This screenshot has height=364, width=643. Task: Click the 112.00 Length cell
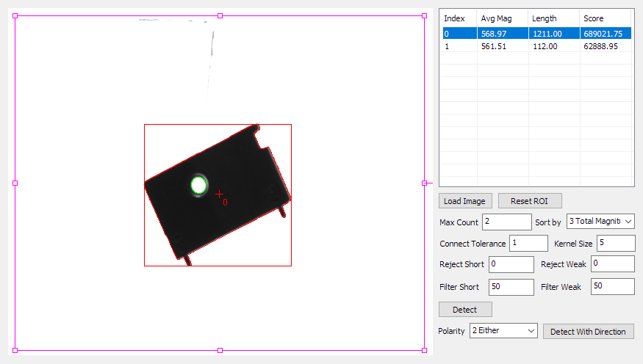(554, 46)
